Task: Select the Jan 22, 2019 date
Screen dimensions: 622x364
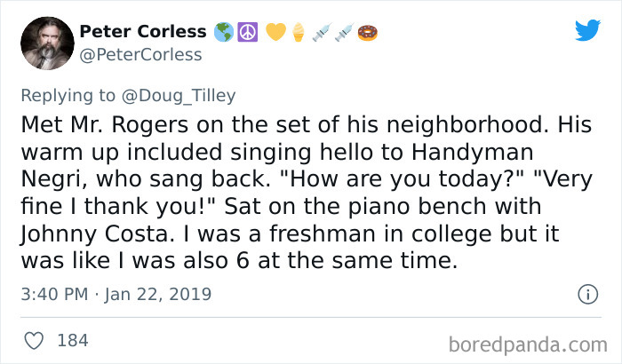Action: tap(156, 294)
